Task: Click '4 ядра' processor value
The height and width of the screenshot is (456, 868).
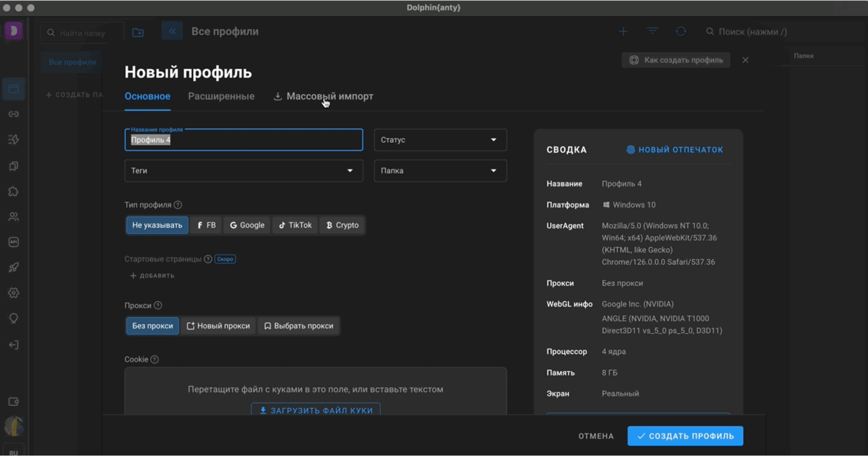Action: [614, 352]
